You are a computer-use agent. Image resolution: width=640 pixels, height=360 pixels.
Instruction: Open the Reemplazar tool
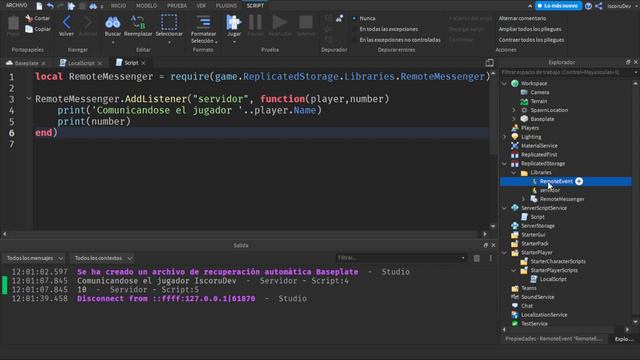138,22
